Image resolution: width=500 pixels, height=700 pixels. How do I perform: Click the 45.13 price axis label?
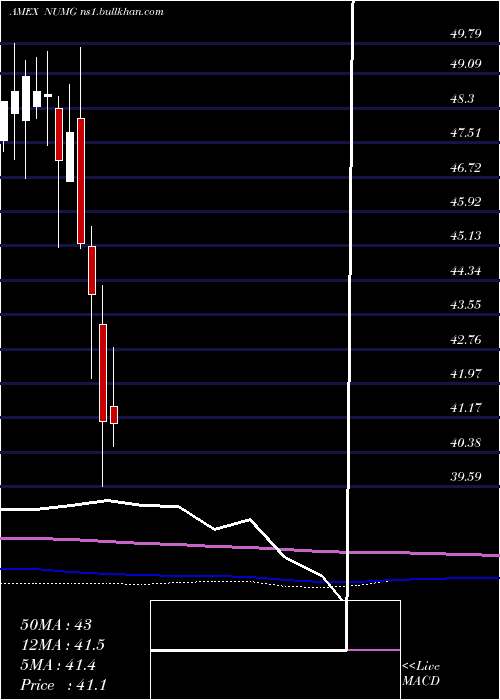(x=466, y=236)
